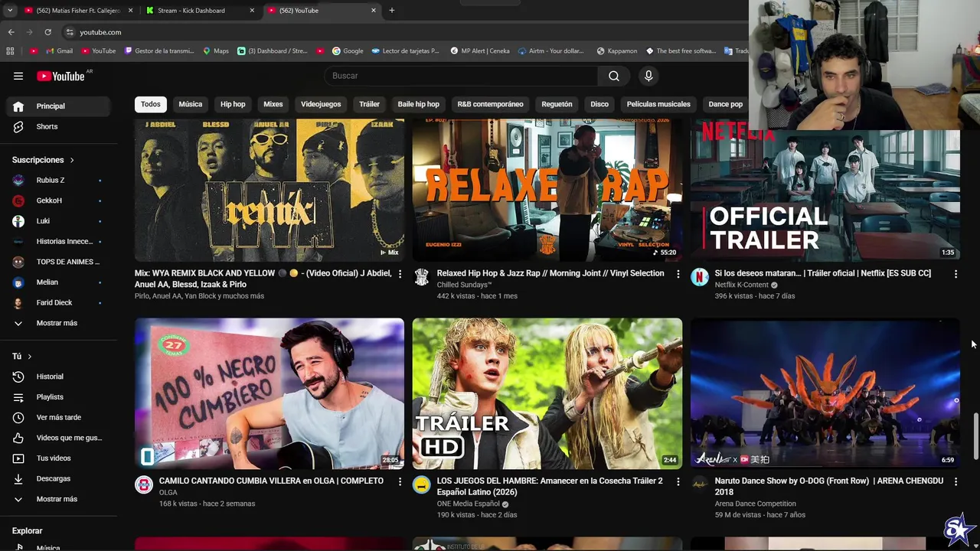Expand Suscripciones section chevron
This screenshot has height=551, width=980.
point(72,160)
